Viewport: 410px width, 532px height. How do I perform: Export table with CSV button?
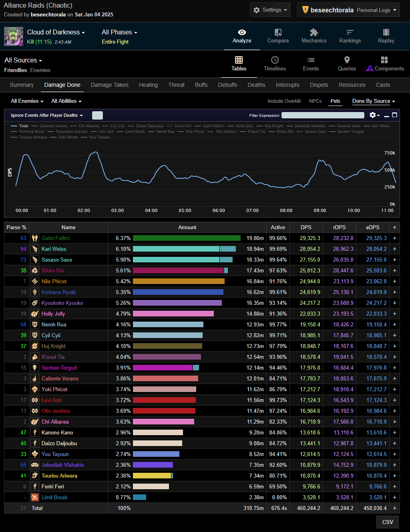(x=388, y=522)
